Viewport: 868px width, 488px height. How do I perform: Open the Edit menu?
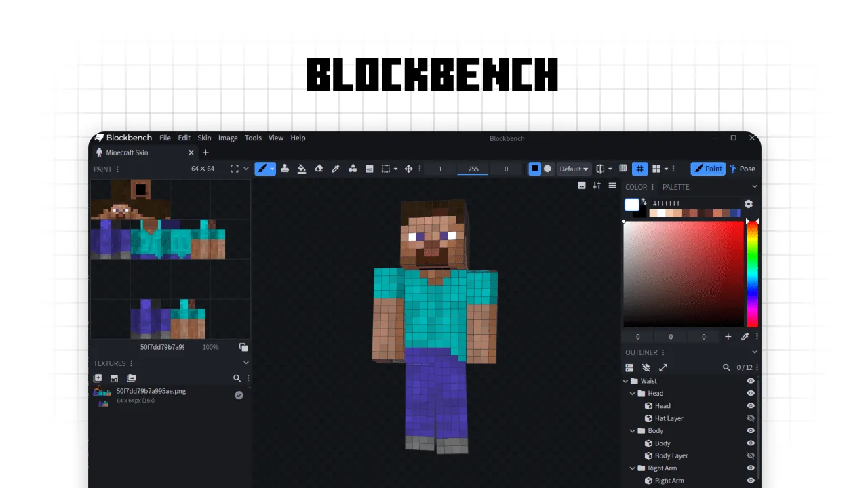point(184,138)
